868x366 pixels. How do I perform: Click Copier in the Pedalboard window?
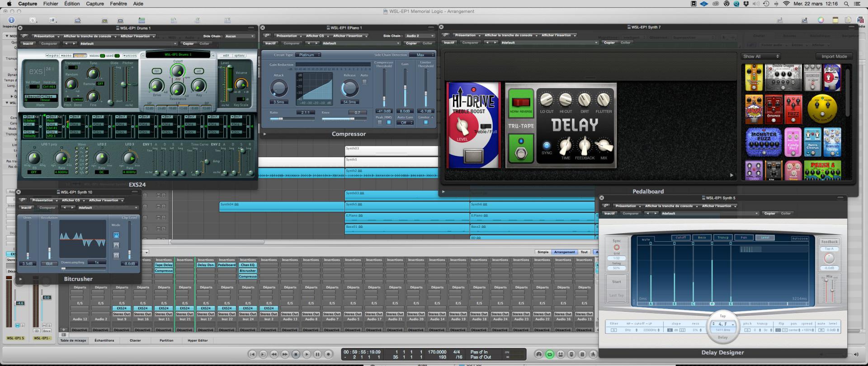pos(609,42)
